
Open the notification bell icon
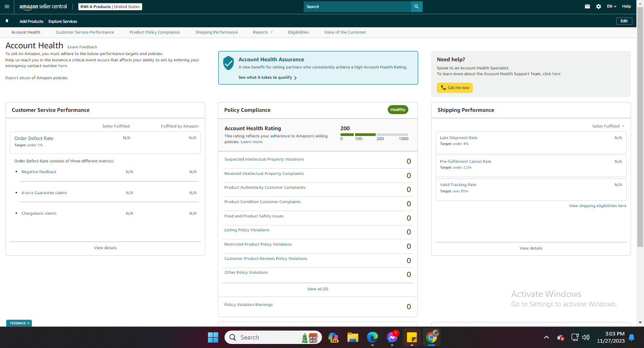click(x=631, y=337)
